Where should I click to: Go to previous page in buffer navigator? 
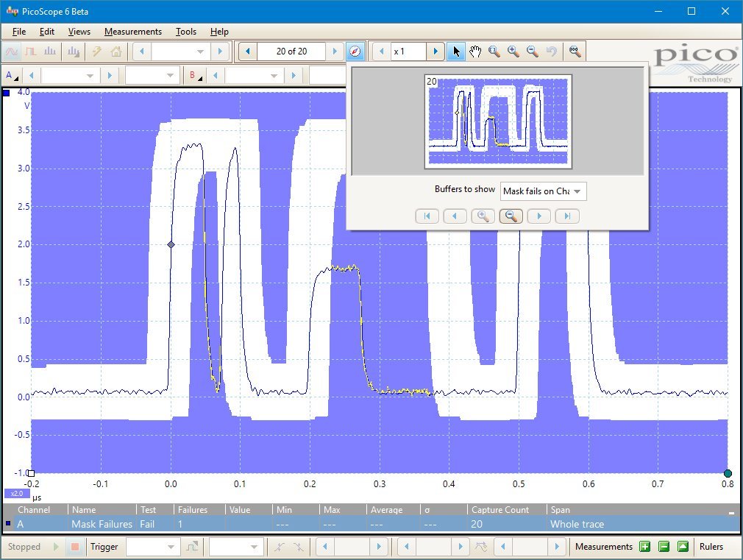pos(455,216)
